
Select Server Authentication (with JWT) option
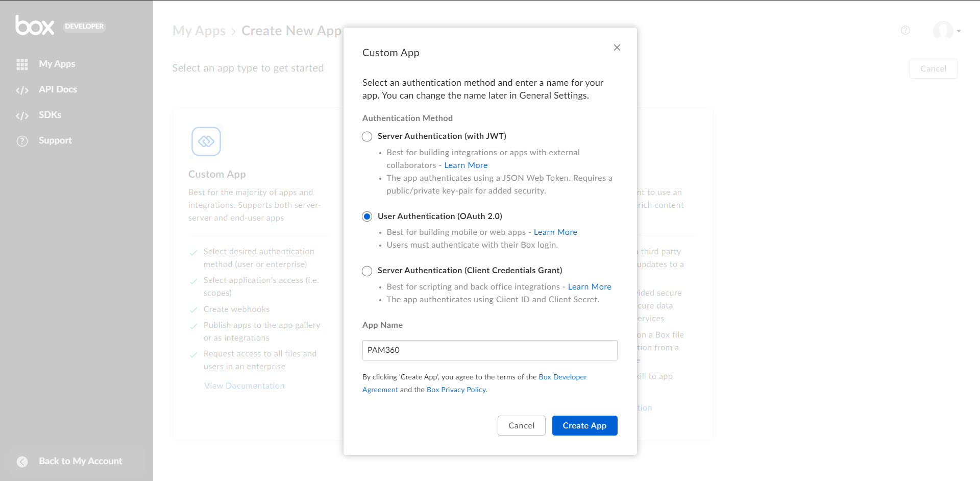367,136
